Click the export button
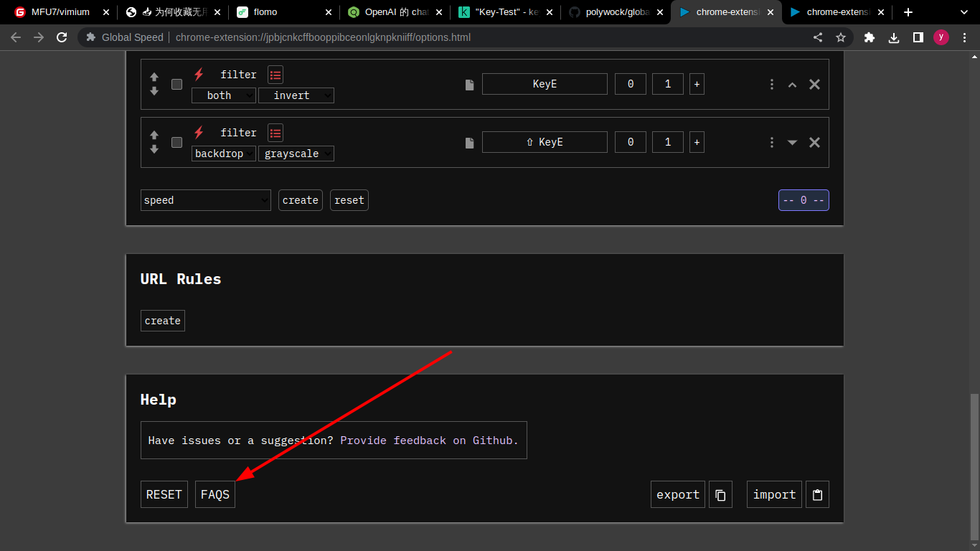Image resolution: width=980 pixels, height=551 pixels. coord(678,494)
